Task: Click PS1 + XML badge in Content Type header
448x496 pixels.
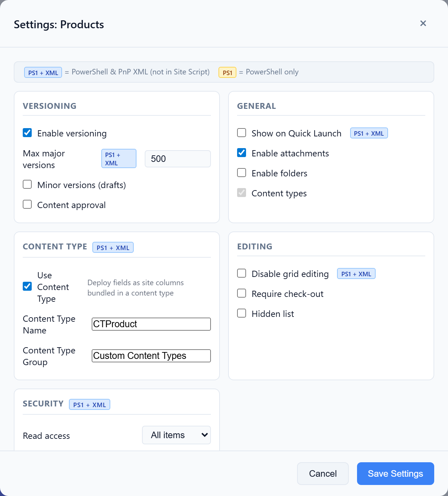Action: coord(113,248)
